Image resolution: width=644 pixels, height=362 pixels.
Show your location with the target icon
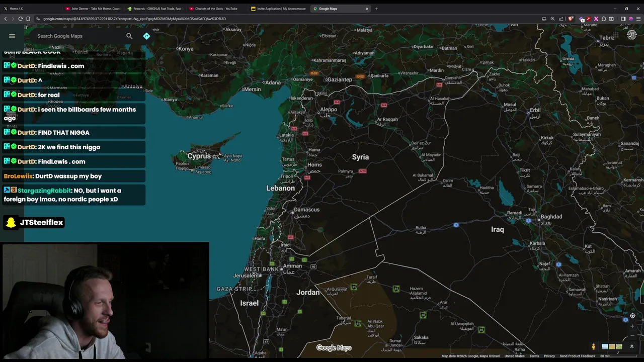tap(632, 316)
